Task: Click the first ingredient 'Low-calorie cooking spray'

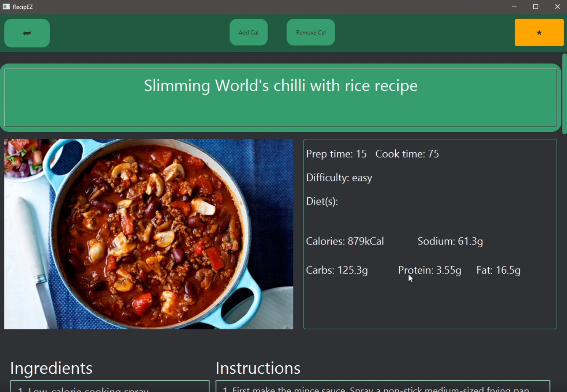Action: coord(83,389)
